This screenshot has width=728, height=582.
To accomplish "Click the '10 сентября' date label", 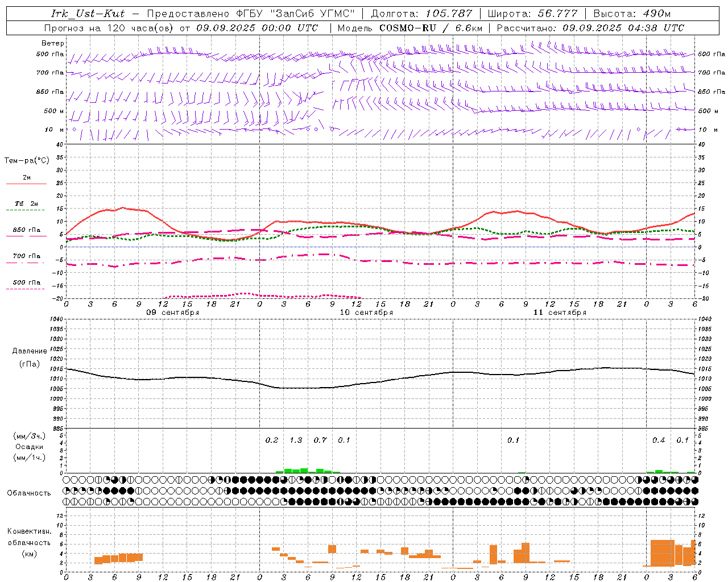I will [x=366, y=313].
